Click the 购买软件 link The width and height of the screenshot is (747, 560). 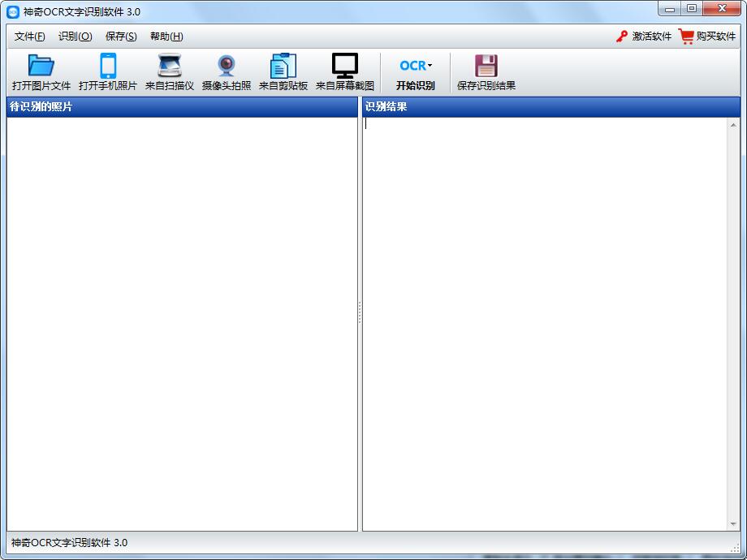[x=716, y=37]
